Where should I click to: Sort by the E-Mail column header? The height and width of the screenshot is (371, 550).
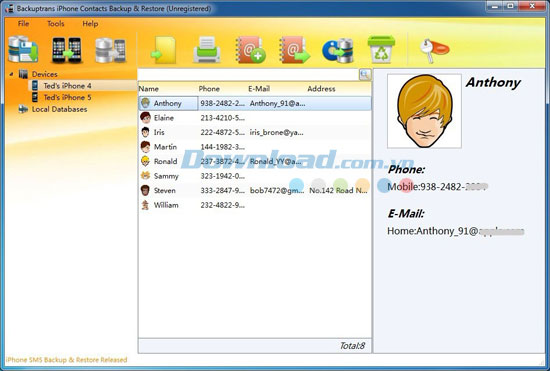click(259, 89)
